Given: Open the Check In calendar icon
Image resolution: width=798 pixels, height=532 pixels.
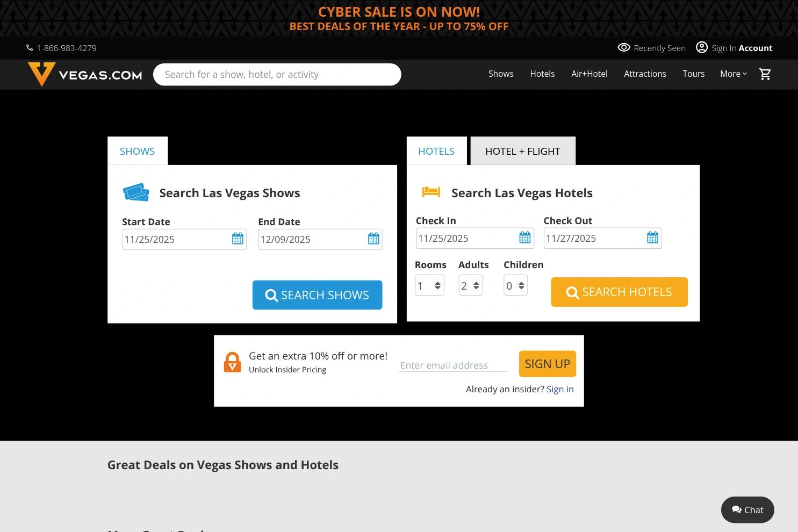Looking at the screenshot, I should [x=525, y=238].
